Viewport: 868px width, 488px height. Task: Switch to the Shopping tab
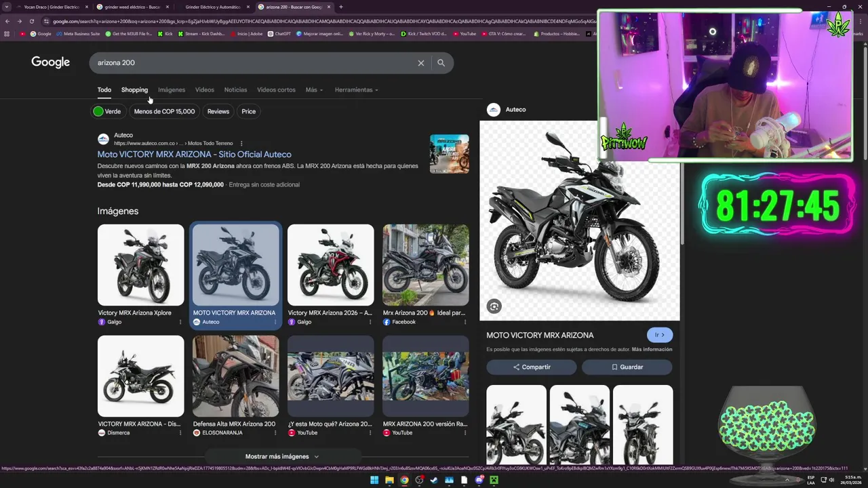click(x=134, y=89)
